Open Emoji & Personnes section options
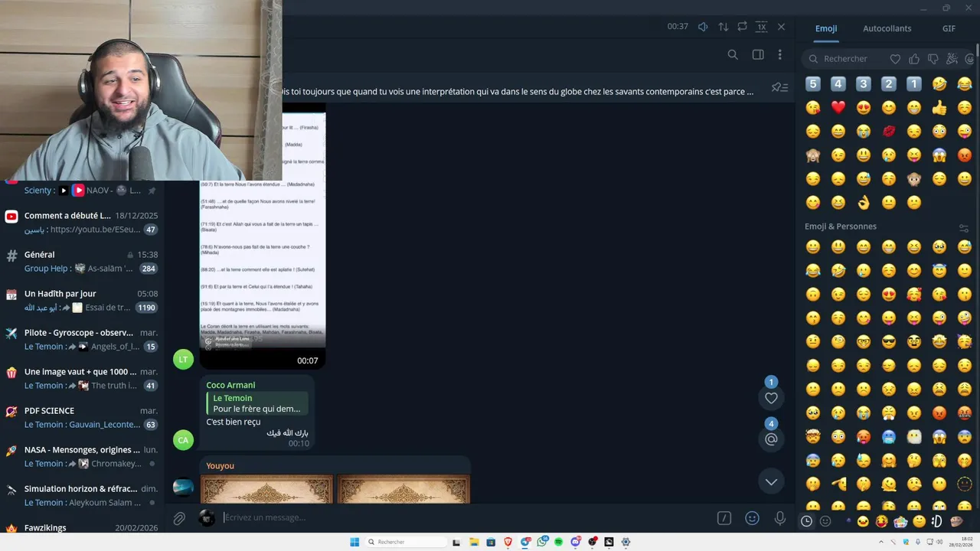The image size is (980, 551). point(964,227)
